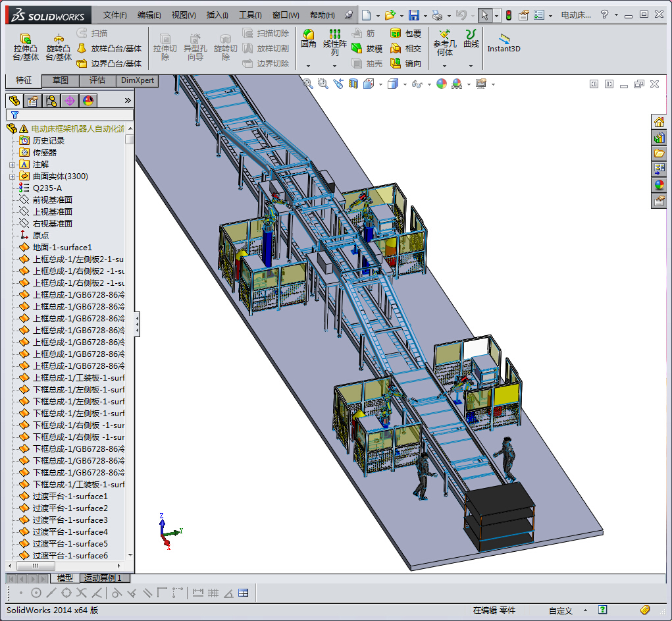Open the Reference Geometry (参考几何体) dropdown arrow

coord(444,66)
